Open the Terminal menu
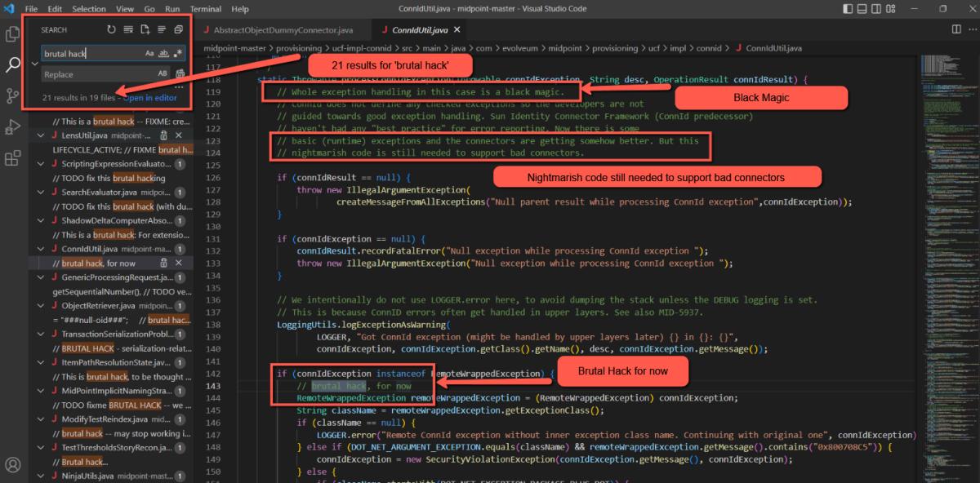This screenshot has height=483, width=980. pos(206,9)
